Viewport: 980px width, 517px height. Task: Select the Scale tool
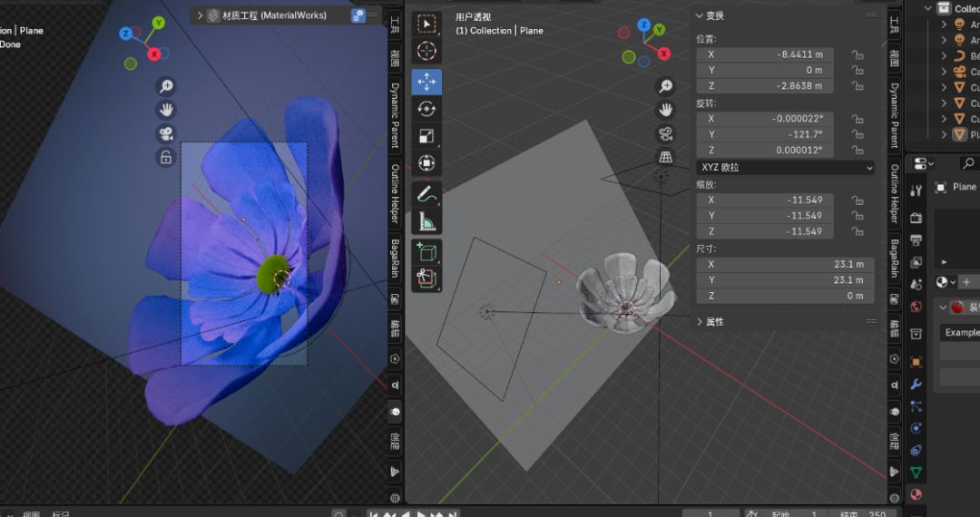(x=426, y=136)
